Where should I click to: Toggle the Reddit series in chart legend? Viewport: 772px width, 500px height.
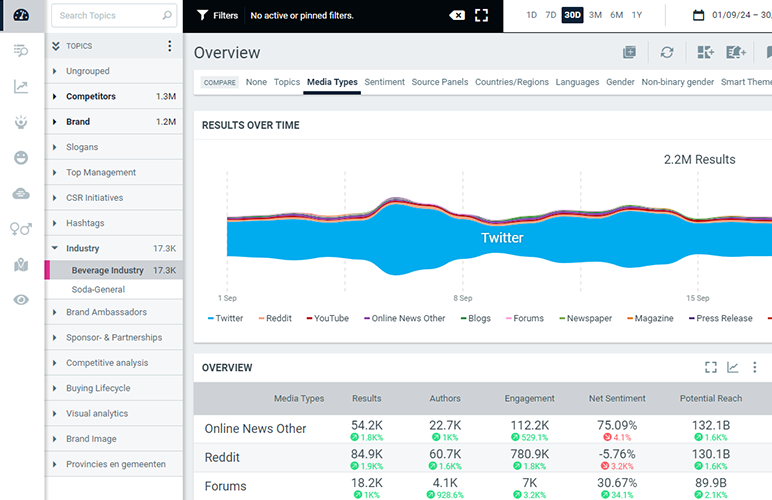(x=277, y=318)
